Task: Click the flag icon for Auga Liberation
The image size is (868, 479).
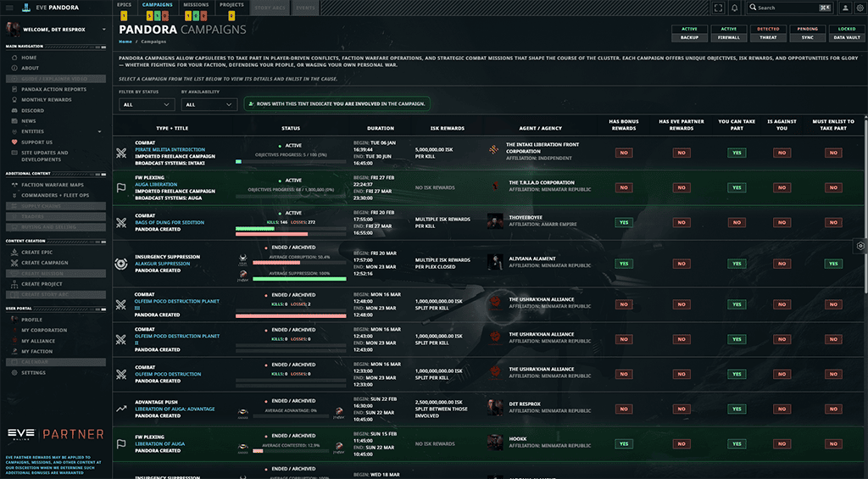Action: (120, 187)
